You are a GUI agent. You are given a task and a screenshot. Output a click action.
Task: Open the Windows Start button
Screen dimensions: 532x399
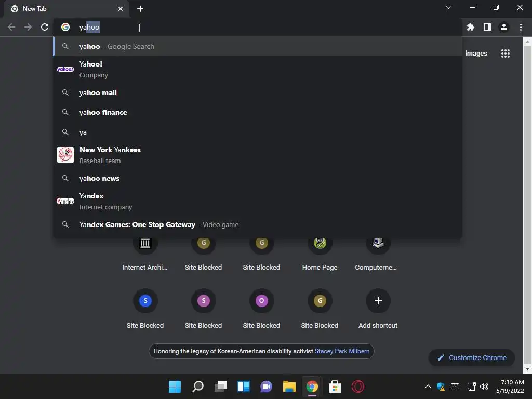coord(175,387)
